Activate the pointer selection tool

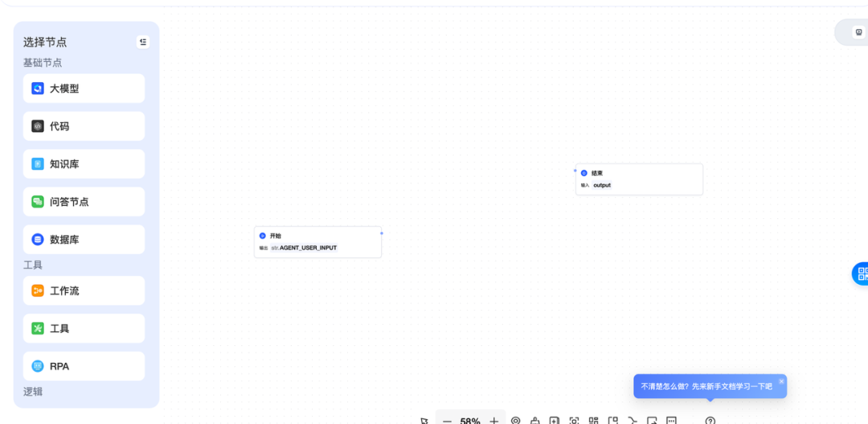[x=424, y=421]
